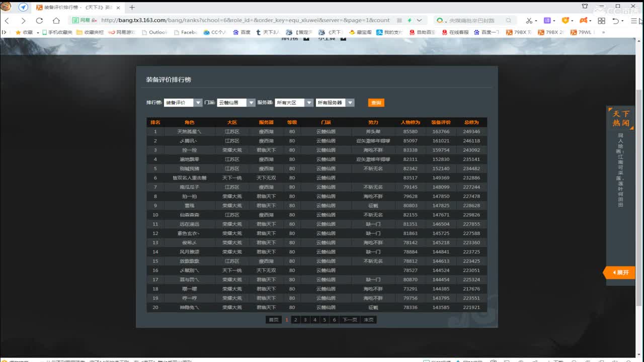Click the browser search input field
Viewport: 644px width, 362px height.
coord(473,21)
